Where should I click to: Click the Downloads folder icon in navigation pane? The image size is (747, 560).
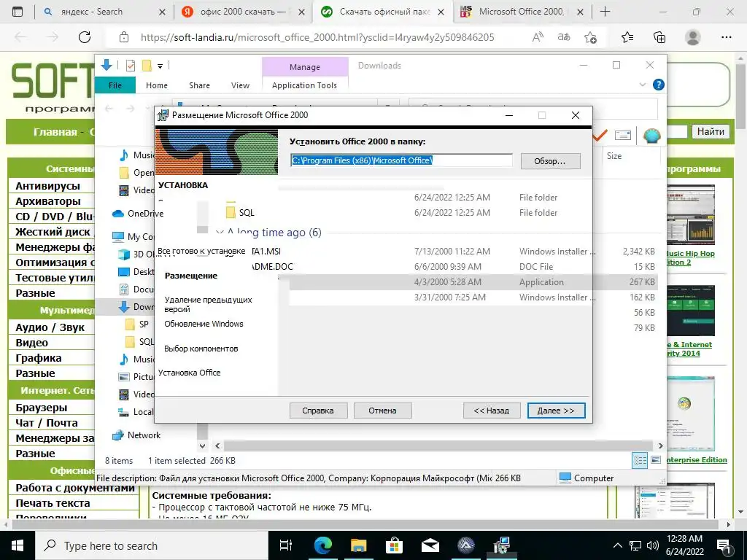[124, 307]
